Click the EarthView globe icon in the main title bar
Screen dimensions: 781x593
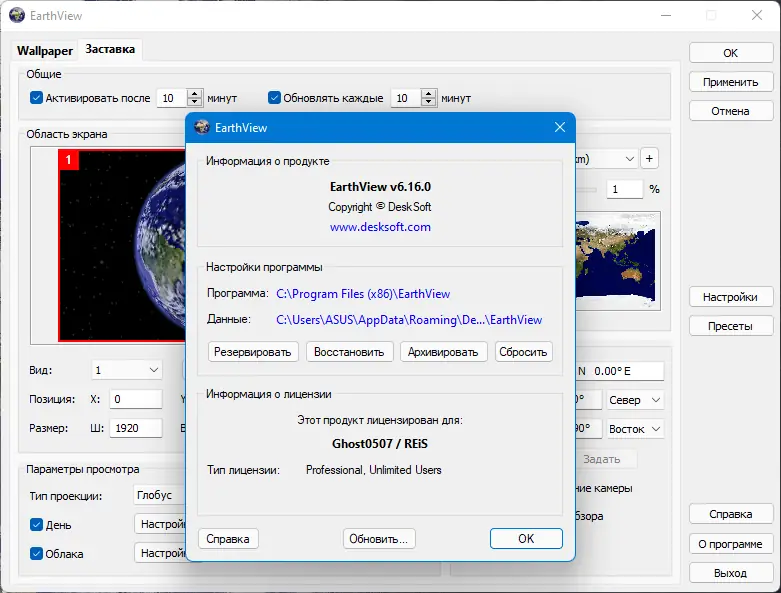pyautogui.click(x=17, y=15)
